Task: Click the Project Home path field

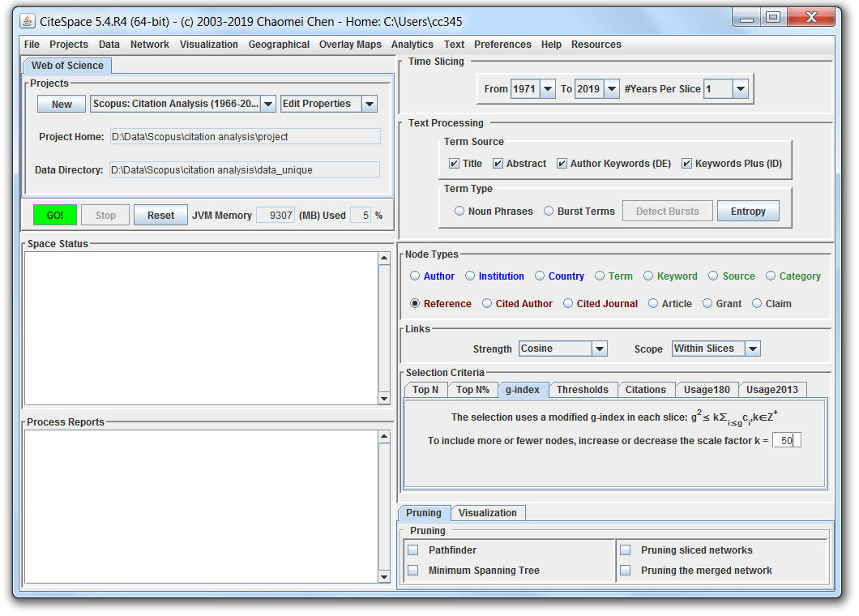Action: 245,136
